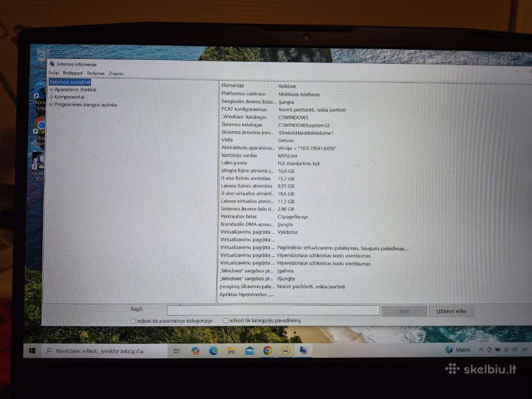Viewport: 532px width, 399px height.
Task: Check the battery status icon in the tray
Action: [x=497, y=350]
